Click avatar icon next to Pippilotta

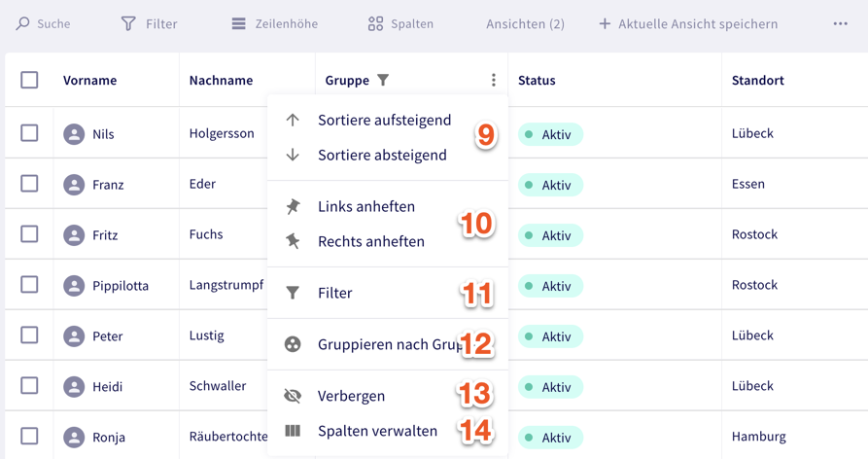coord(74,286)
